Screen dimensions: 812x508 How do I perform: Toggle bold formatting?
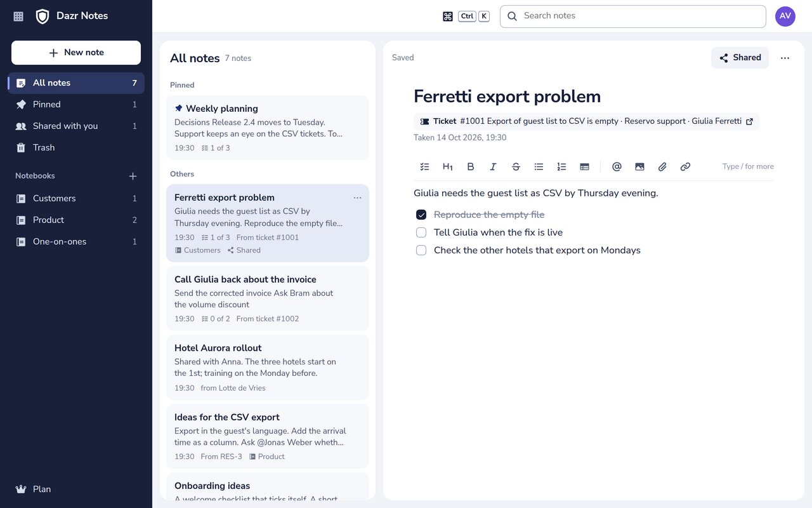coord(471,166)
